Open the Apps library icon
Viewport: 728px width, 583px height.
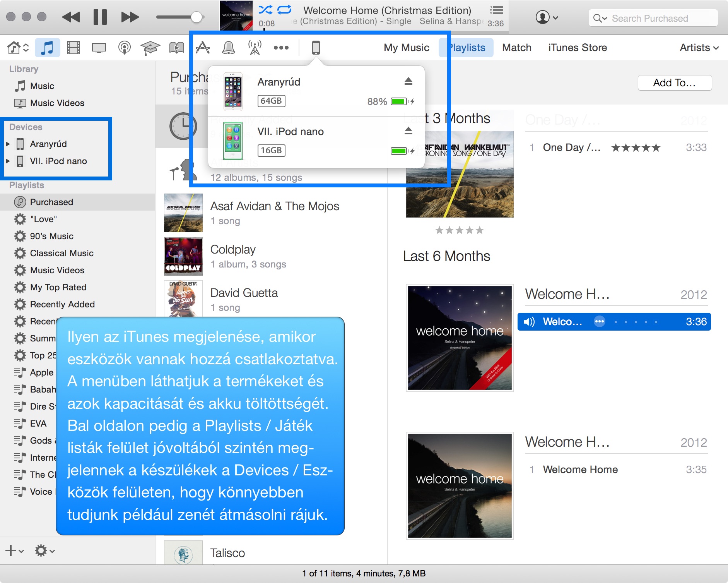(203, 48)
